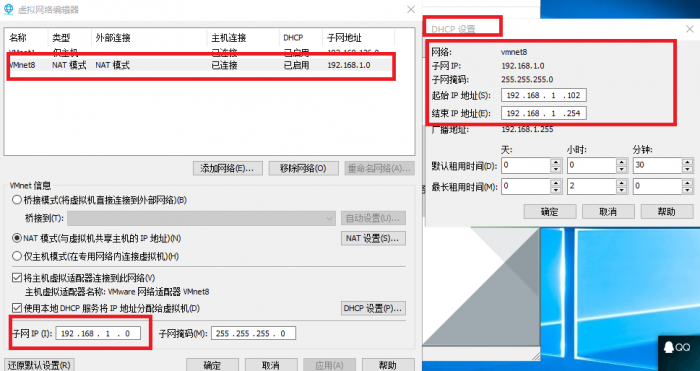The width and height of the screenshot is (700, 371).
Task: Click the default lease minutes field showing 30
Action: [x=658, y=166]
